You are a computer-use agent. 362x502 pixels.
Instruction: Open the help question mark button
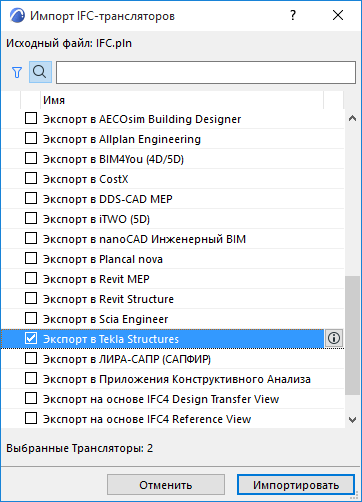tap(293, 15)
